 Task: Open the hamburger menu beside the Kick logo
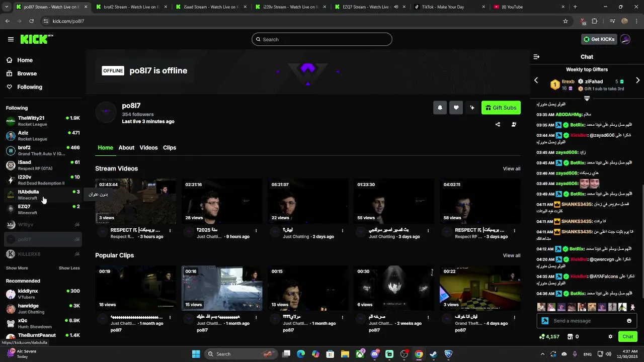tap(11, 39)
